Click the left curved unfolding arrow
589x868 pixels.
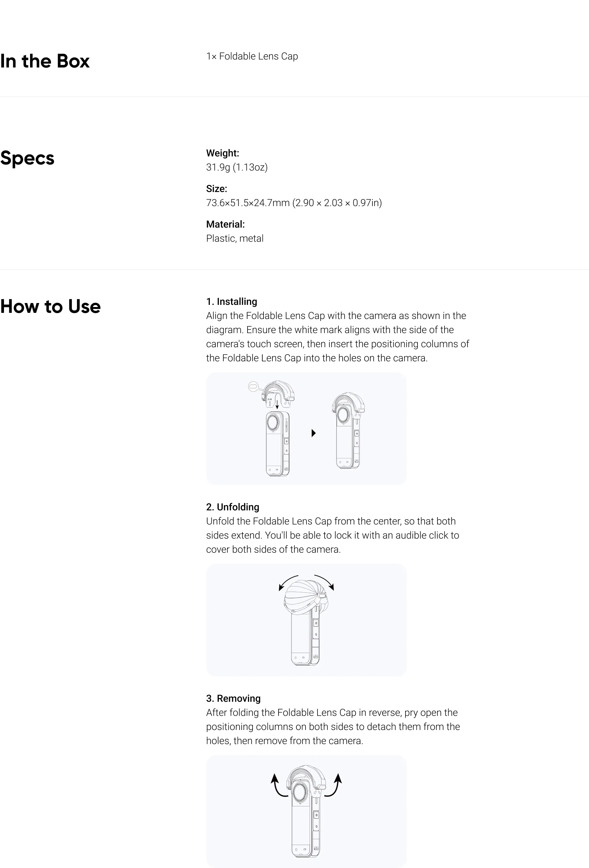tap(288, 582)
